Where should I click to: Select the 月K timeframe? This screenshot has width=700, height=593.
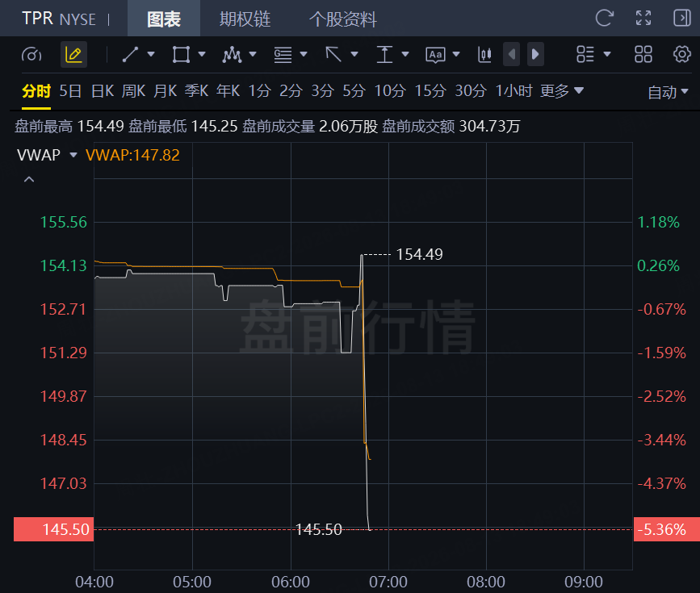point(166,91)
